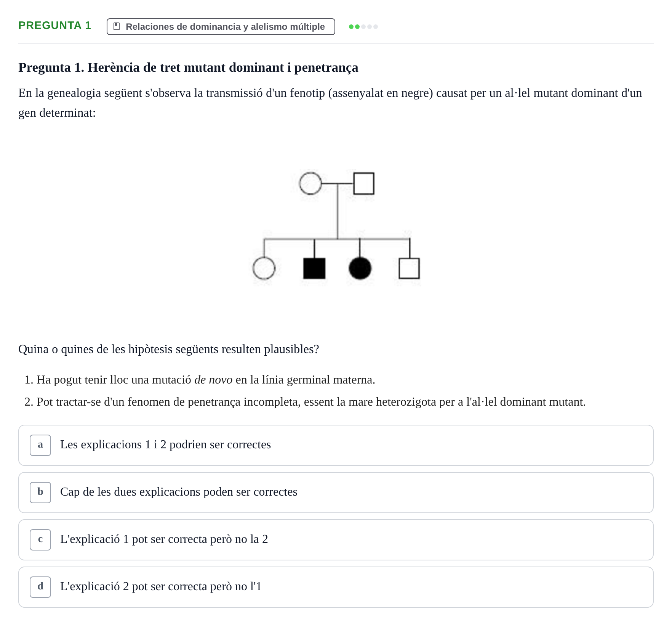Click the mother circle in pedigree
The image size is (672, 626).
pyautogui.click(x=310, y=183)
